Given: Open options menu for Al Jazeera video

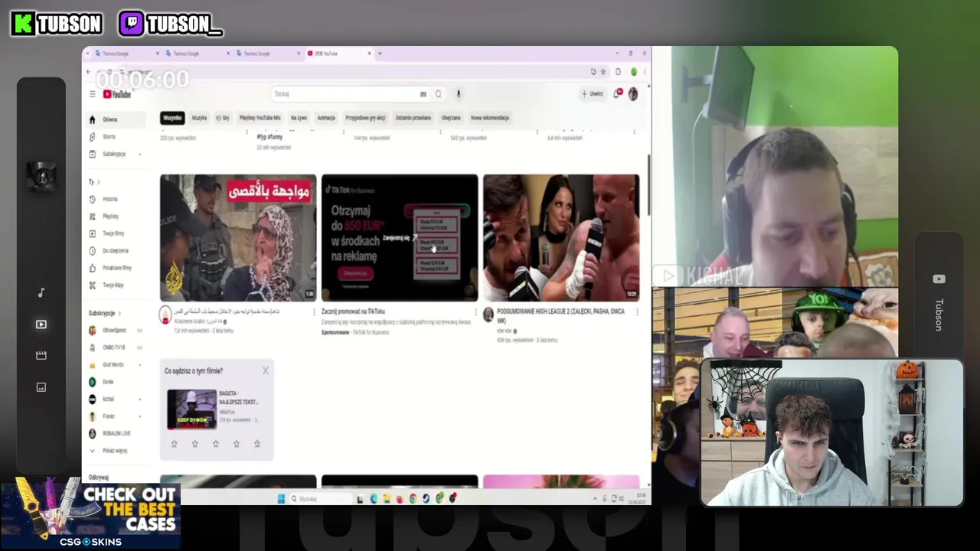Looking at the screenshot, I should click(x=313, y=312).
